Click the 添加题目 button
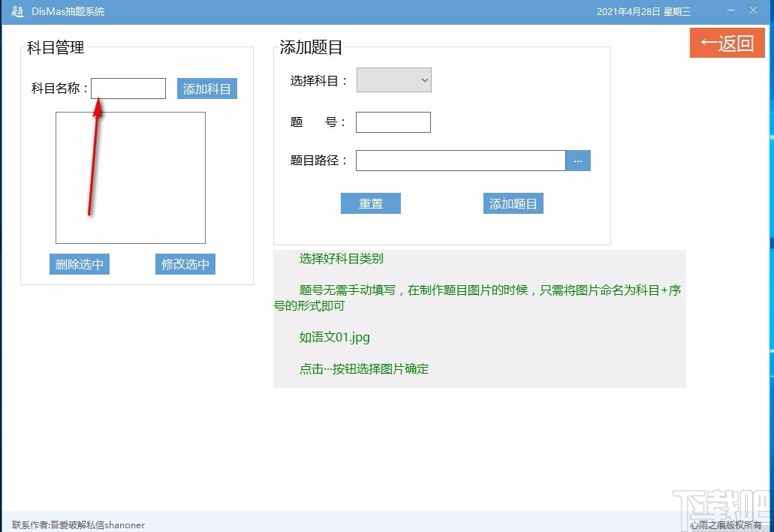The height and width of the screenshot is (532, 774). coord(513,203)
